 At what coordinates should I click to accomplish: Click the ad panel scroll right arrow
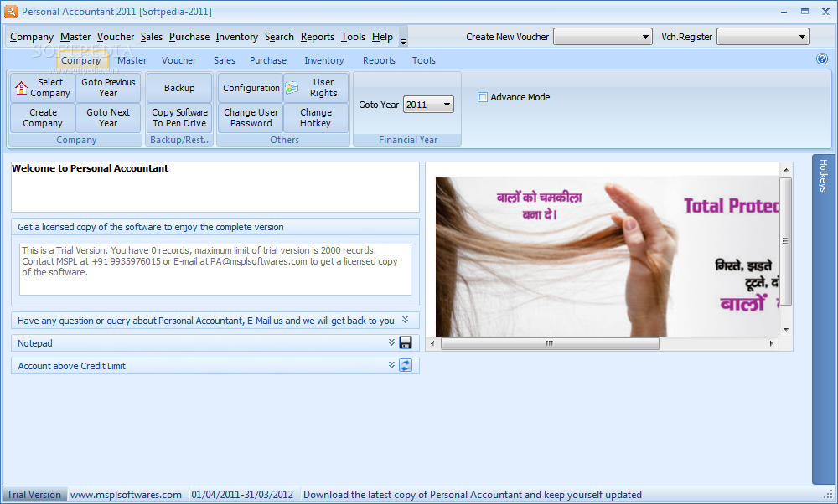[x=771, y=343]
